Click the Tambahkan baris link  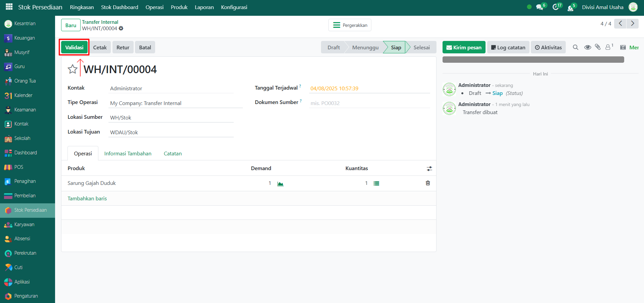point(87,199)
